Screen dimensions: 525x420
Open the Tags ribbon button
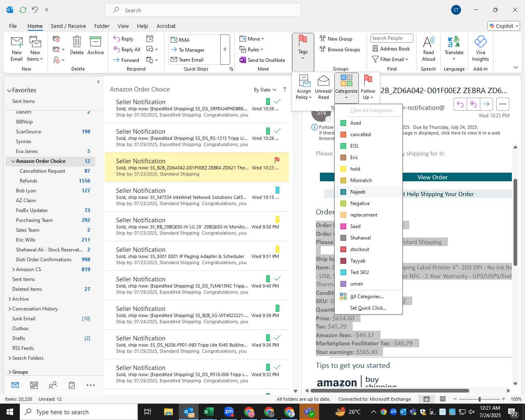(x=303, y=52)
